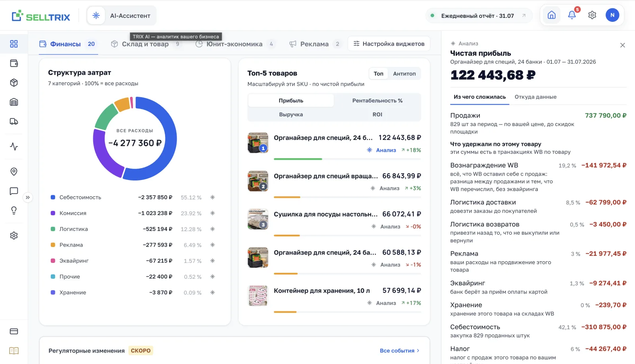Switch to the Склад и товар tab
The height and width of the screenshot is (364, 635).
[146, 44]
